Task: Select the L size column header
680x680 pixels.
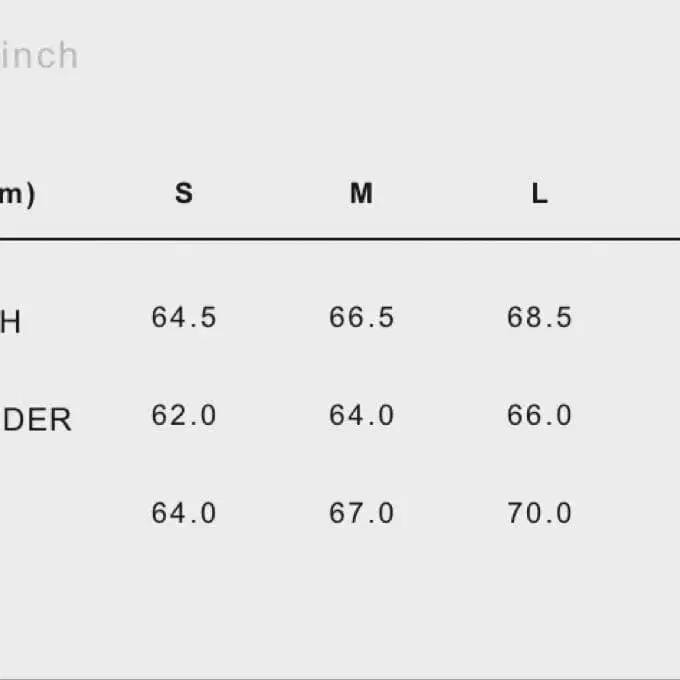Action: pos(539,194)
